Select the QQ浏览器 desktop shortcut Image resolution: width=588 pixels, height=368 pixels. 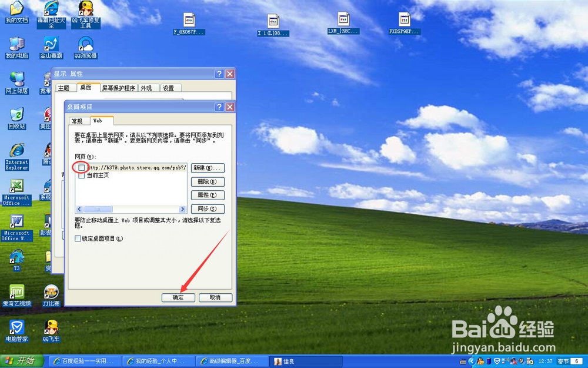coord(86,48)
